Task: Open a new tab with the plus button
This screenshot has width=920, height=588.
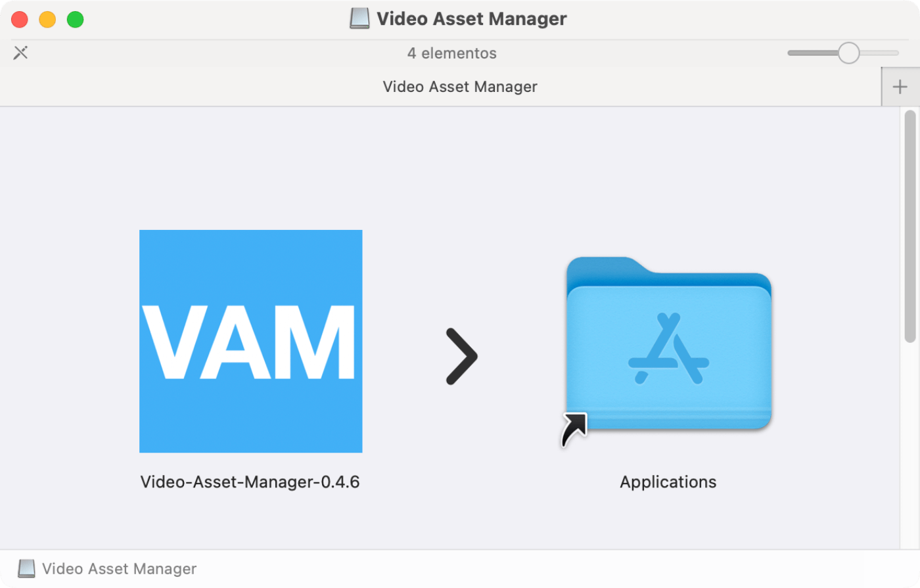Action: [x=900, y=86]
